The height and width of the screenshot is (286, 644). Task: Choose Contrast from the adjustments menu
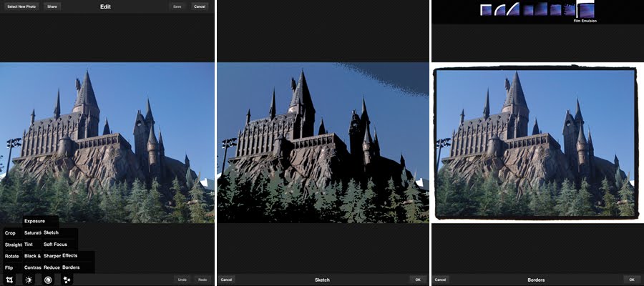tap(32, 267)
